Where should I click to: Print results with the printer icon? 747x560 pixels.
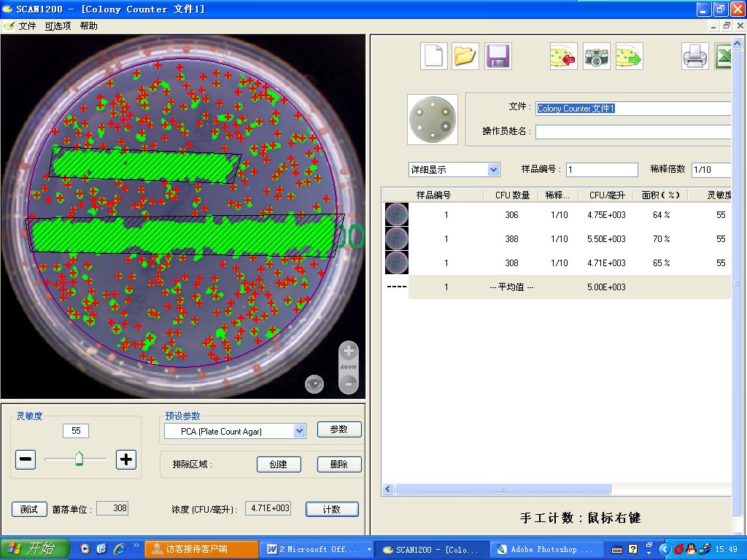coord(694,56)
